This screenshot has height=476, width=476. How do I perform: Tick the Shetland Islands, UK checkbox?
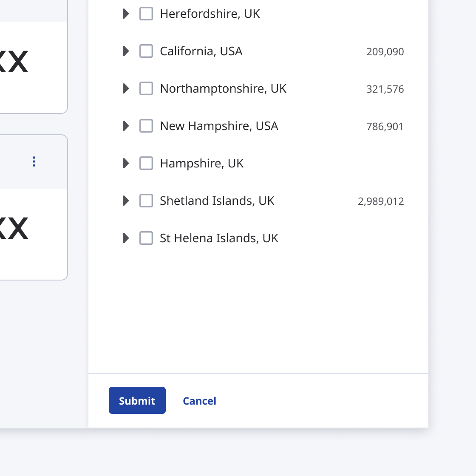[146, 201]
